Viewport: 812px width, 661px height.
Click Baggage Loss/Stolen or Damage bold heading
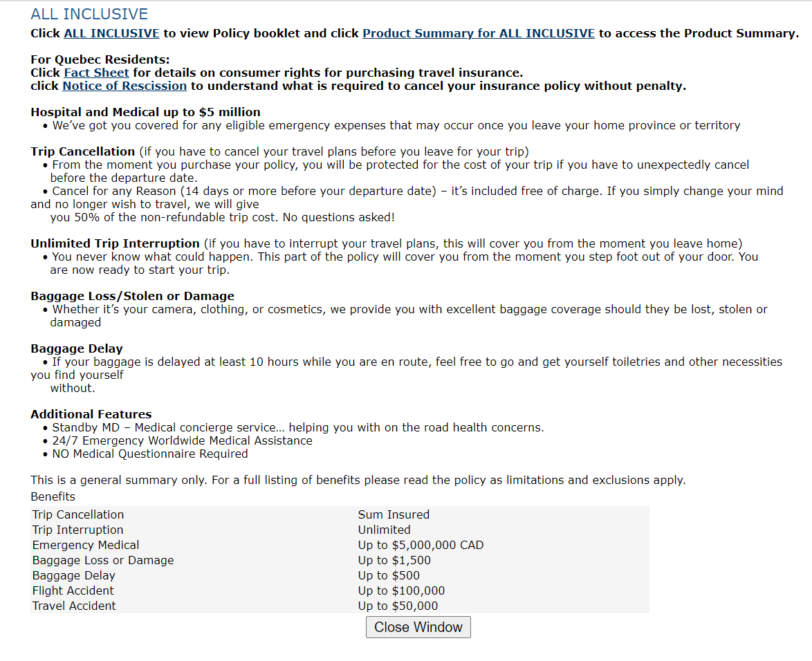[x=132, y=296]
